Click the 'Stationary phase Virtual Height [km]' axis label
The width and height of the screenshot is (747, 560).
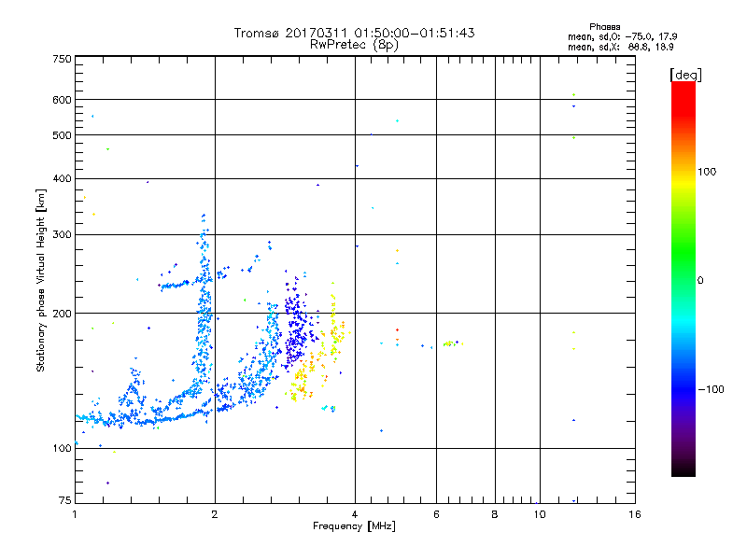[x=41, y=280]
